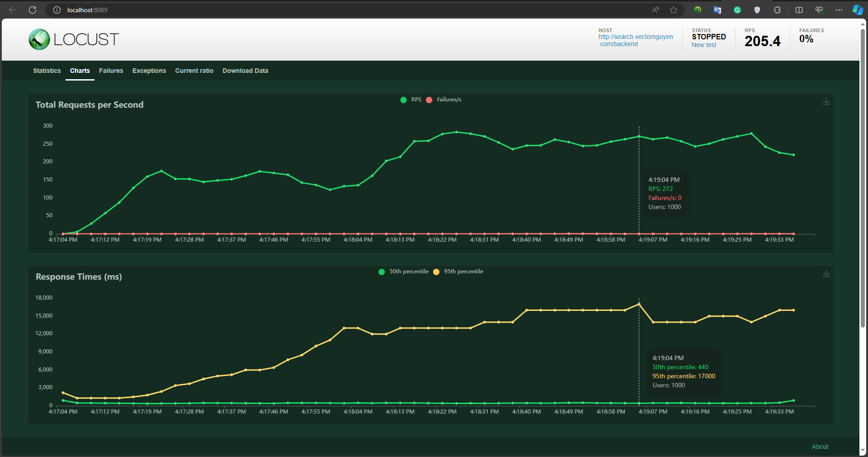
Task: Open the host URL search.vectornguyen.com/backend
Action: [636, 40]
